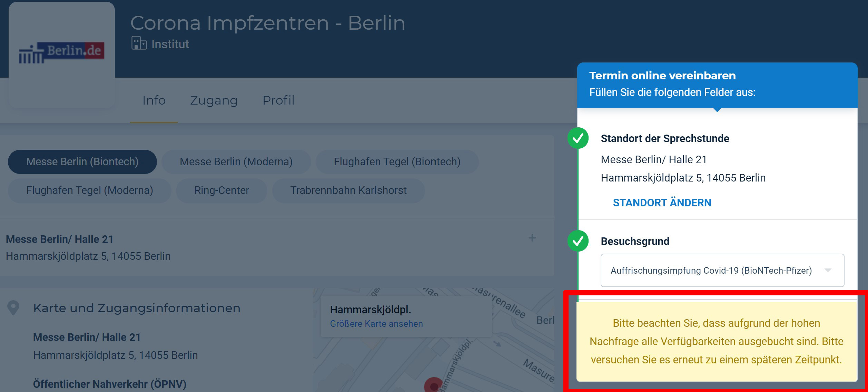
Task: Open the Profil tab
Action: [x=278, y=100]
